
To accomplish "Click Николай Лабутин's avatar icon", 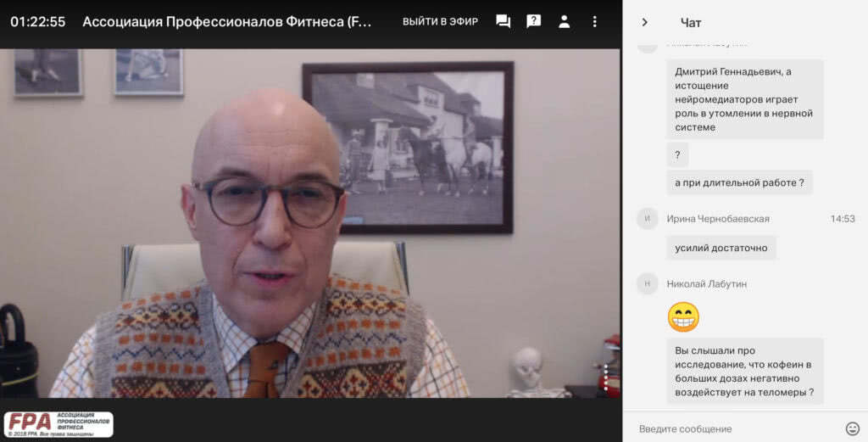I will pos(648,284).
